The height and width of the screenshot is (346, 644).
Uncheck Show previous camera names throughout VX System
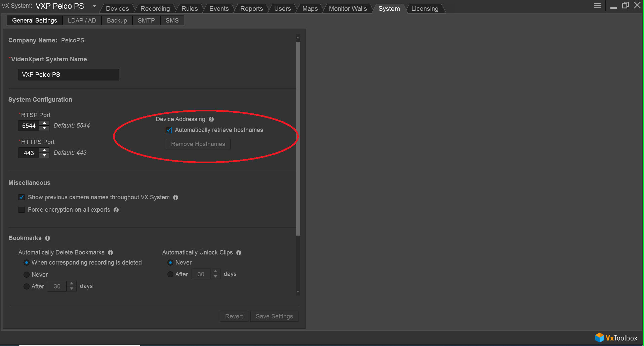tap(22, 197)
